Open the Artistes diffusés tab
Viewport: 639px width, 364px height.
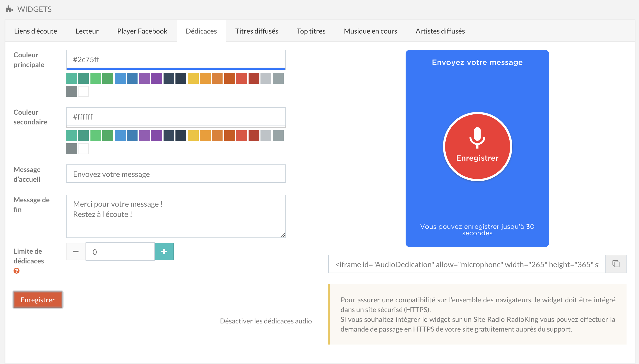click(440, 31)
